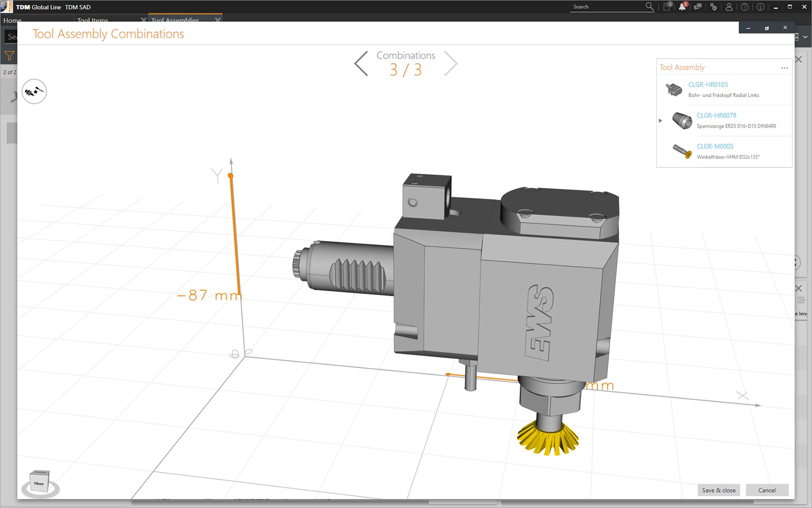Click the circular exploded assembly view icon
This screenshot has height=508, width=812.
34,91
